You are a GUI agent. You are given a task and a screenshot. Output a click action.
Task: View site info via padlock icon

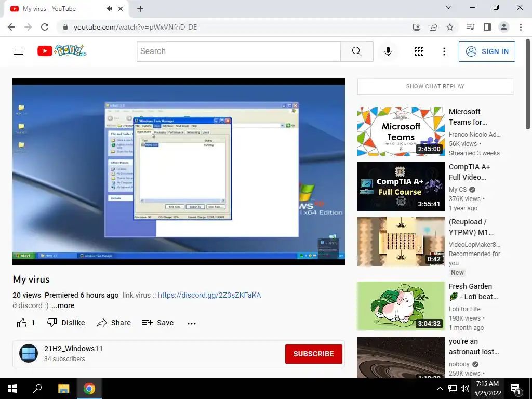(x=65, y=27)
